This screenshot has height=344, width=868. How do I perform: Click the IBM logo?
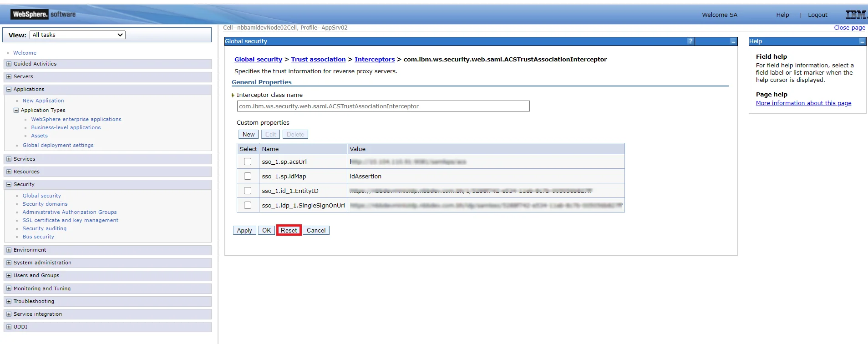(x=856, y=15)
